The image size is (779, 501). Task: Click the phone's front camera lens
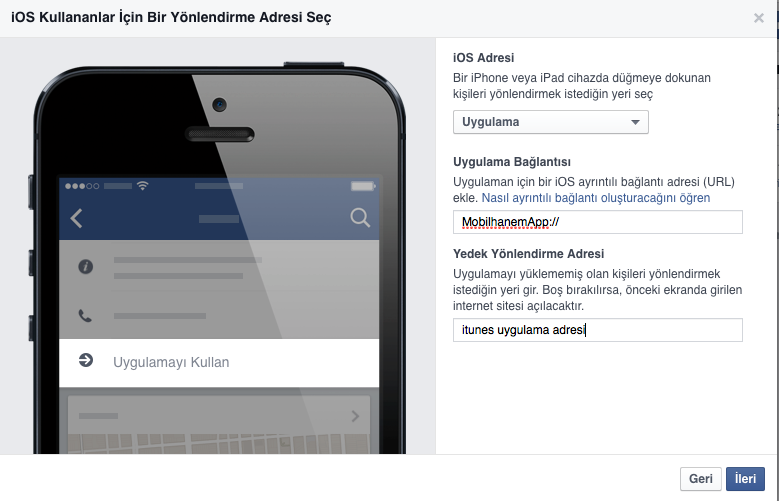(x=220, y=105)
